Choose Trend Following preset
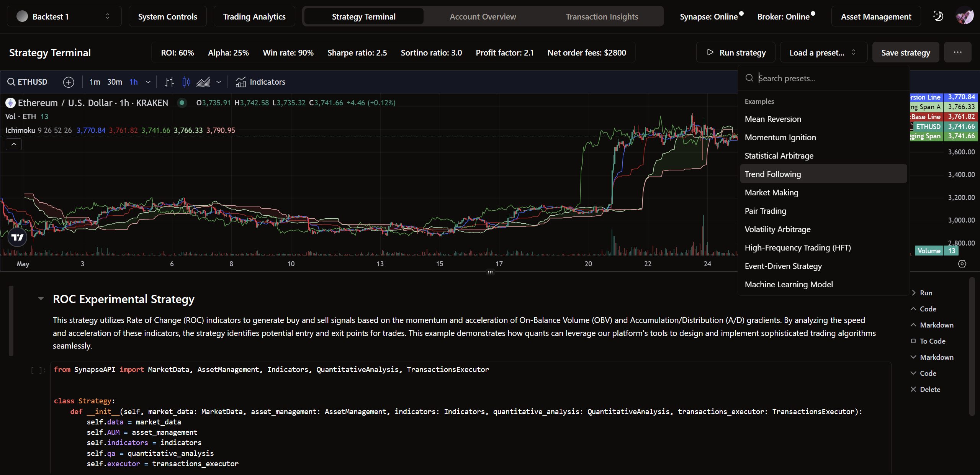 click(x=773, y=174)
